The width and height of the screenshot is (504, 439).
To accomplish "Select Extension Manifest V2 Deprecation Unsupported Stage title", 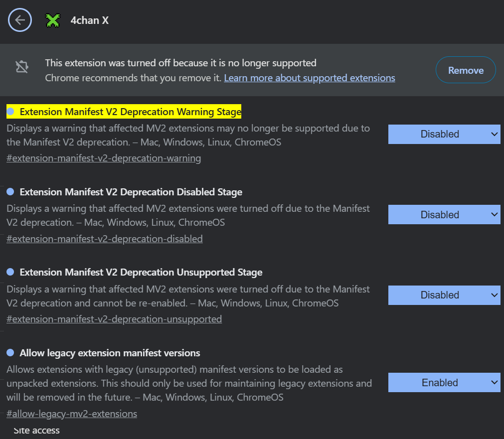I will pos(141,272).
